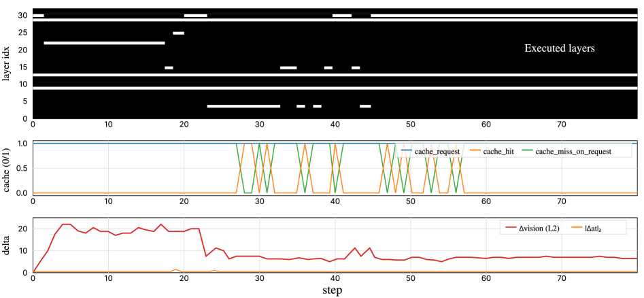Click the short white bar at layer 25
The image size is (644, 298).
coord(178,33)
